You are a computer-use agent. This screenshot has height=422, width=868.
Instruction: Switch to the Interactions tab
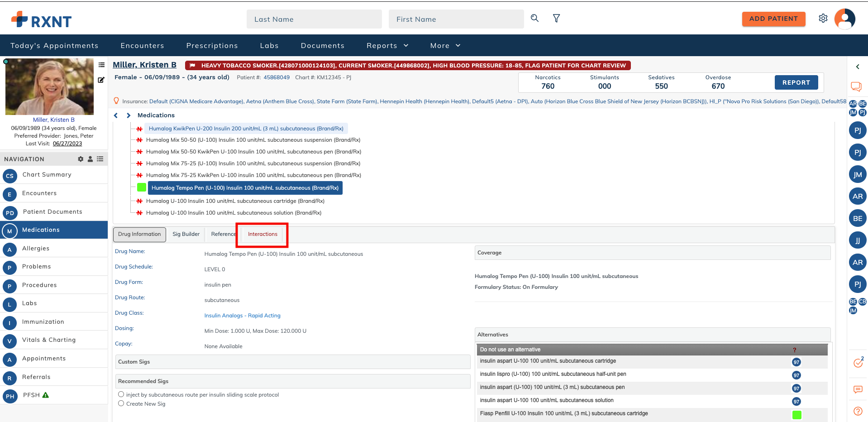[x=262, y=234]
